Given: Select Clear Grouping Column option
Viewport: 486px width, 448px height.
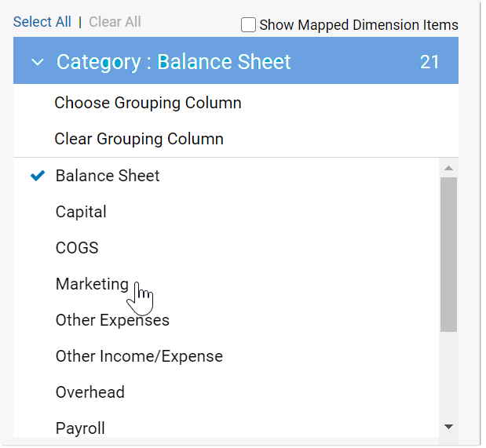Looking at the screenshot, I should pos(139,139).
